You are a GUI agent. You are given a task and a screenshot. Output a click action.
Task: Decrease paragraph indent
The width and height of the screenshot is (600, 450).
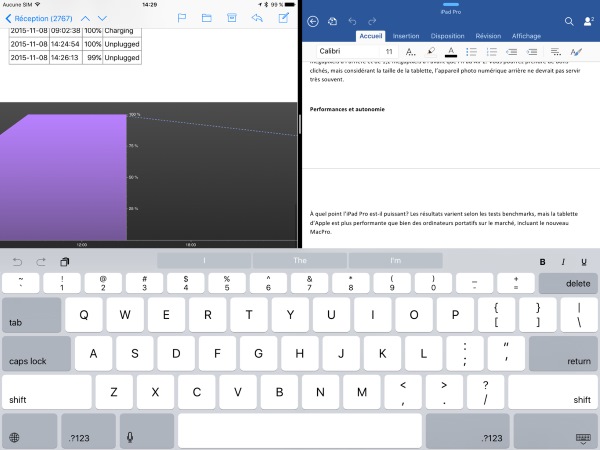coord(512,52)
